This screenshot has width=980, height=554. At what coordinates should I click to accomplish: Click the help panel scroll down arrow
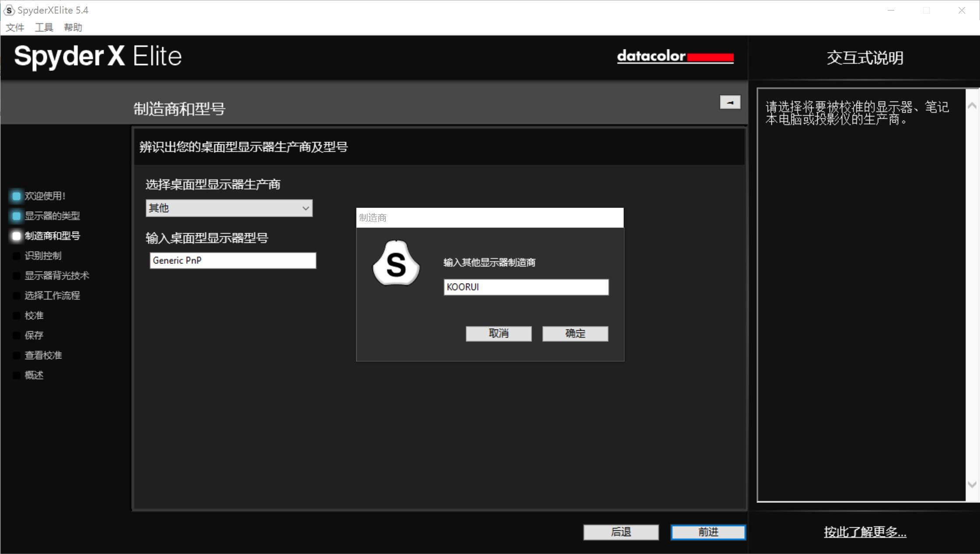click(972, 484)
